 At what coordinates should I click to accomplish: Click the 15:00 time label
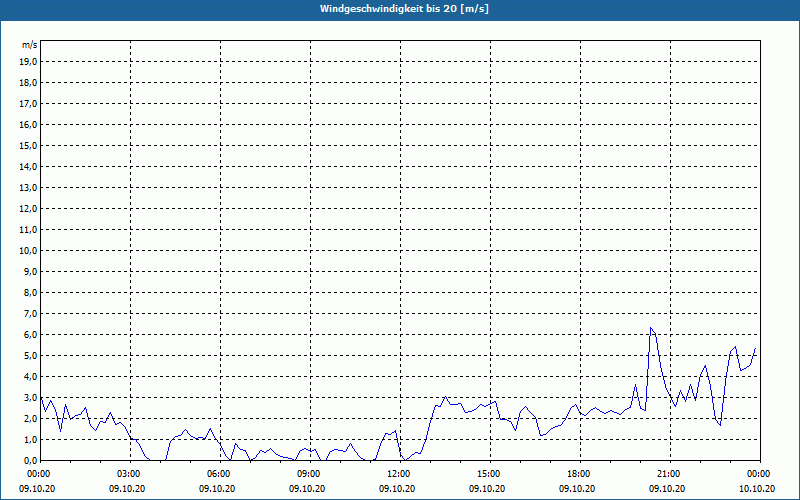pos(490,474)
